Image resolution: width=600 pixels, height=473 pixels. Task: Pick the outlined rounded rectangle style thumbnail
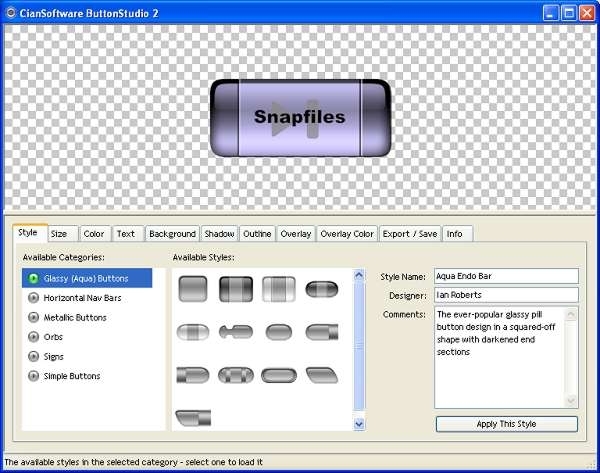(x=279, y=375)
